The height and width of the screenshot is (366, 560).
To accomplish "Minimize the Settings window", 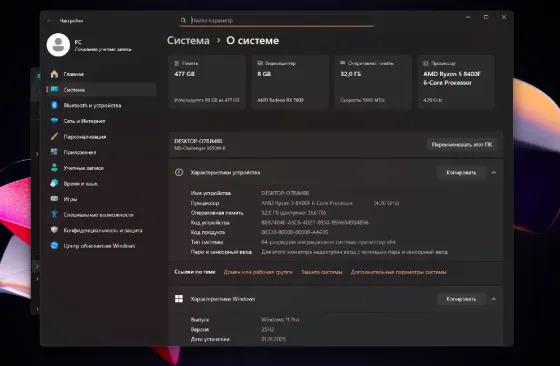I will click(468, 17).
